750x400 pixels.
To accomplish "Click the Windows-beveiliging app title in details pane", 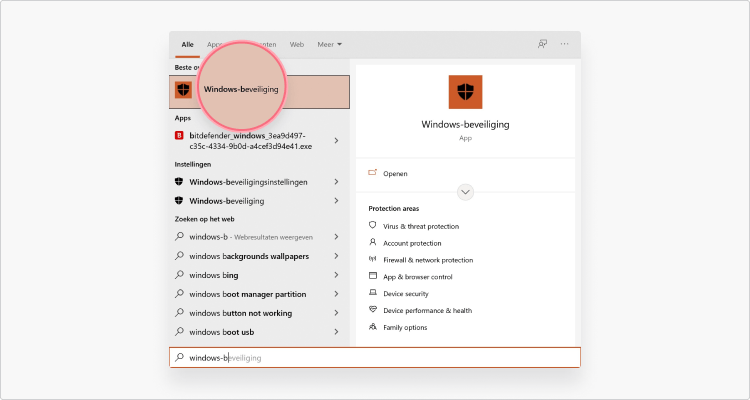I will click(x=465, y=124).
